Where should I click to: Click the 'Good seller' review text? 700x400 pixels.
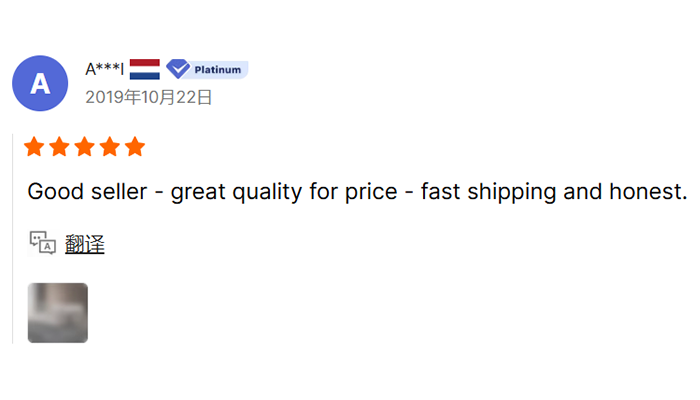[x=87, y=192]
